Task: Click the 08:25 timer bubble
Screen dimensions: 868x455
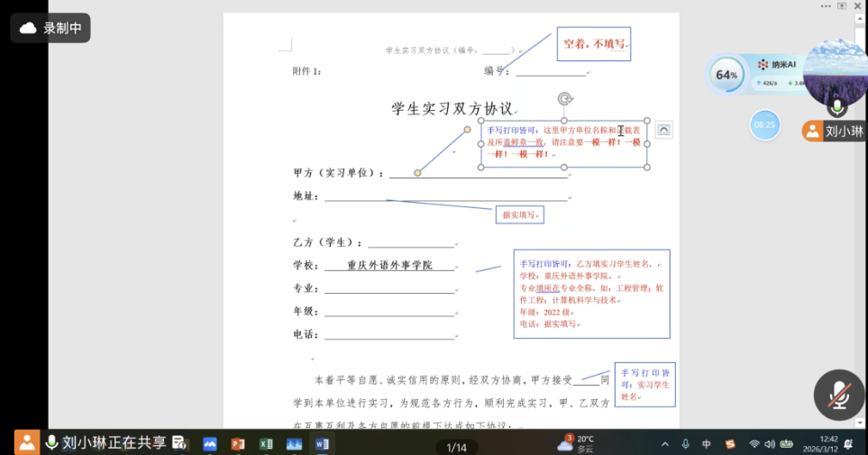Action: click(764, 124)
